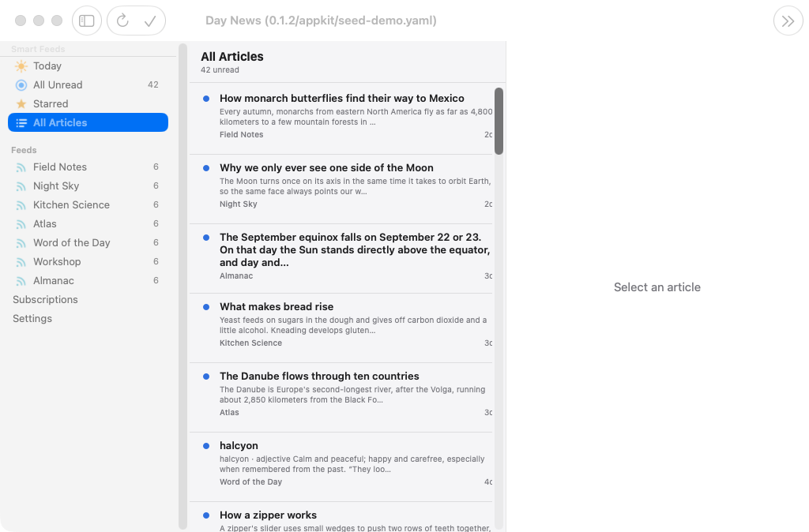Click the 42 count beside All Unread
Image resolution: width=809 pixels, height=532 pixels.
(x=153, y=84)
